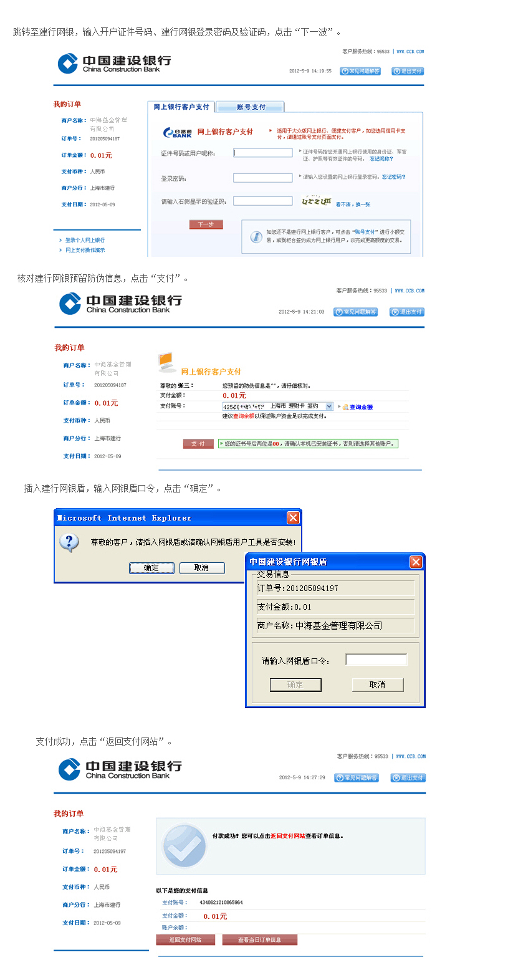Refresh the captcha via 看不清，换一张 link
508x980 pixels.
point(353,204)
